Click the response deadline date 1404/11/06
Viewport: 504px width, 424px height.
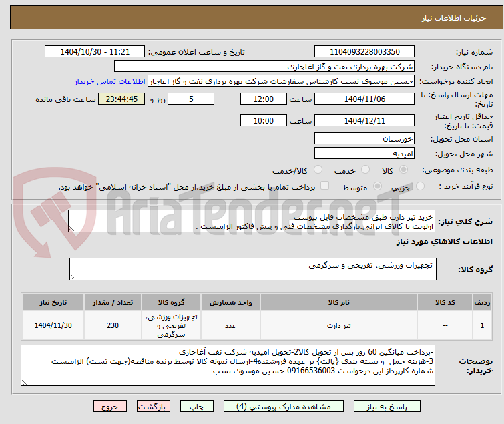pyautogui.click(x=364, y=99)
